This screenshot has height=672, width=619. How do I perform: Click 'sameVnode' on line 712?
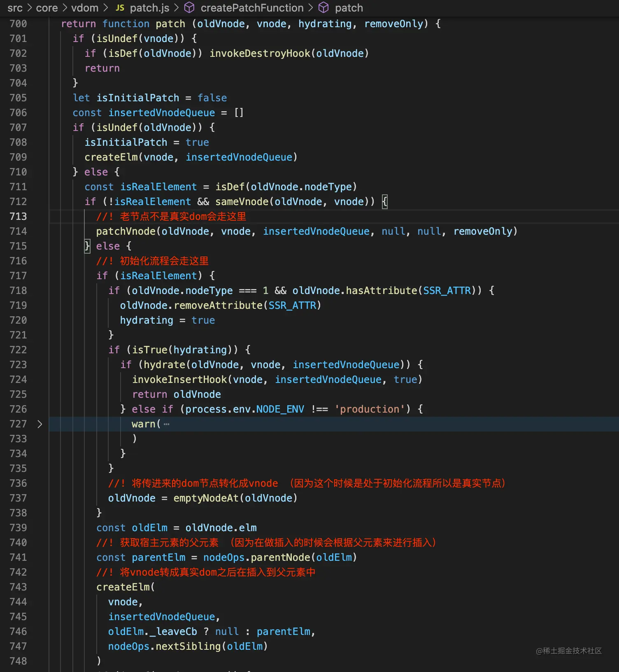[242, 202]
